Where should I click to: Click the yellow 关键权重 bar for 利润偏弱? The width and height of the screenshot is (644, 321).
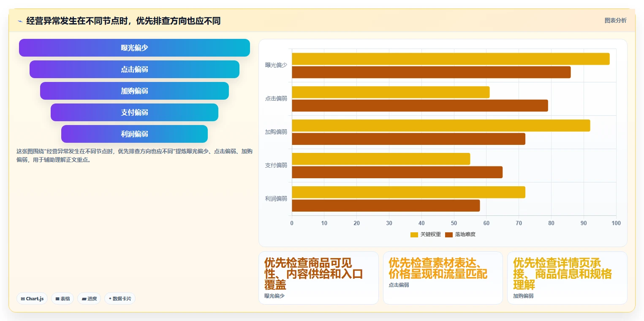pos(408,193)
